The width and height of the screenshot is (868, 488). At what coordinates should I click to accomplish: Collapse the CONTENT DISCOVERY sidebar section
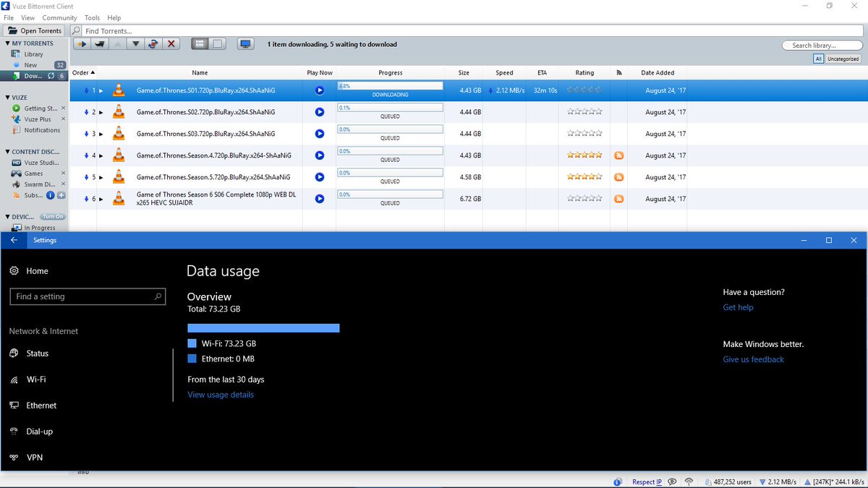pyautogui.click(x=7, y=152)
